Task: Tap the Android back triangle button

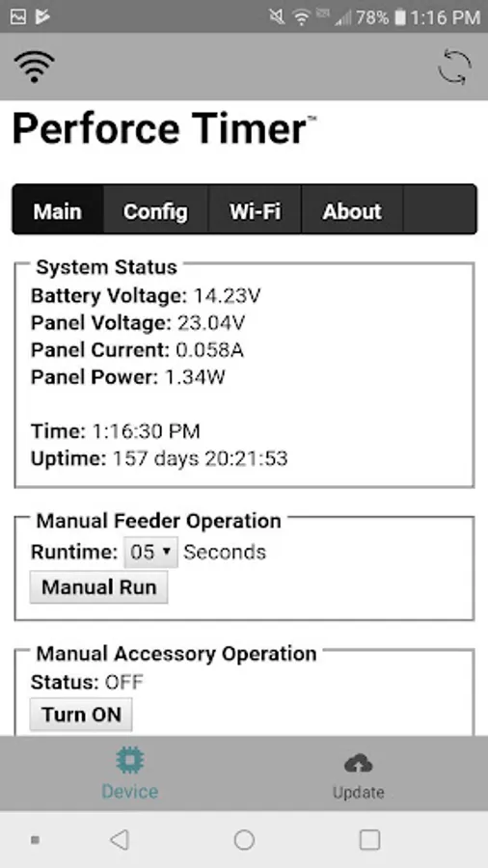Action: coord(120,840)
